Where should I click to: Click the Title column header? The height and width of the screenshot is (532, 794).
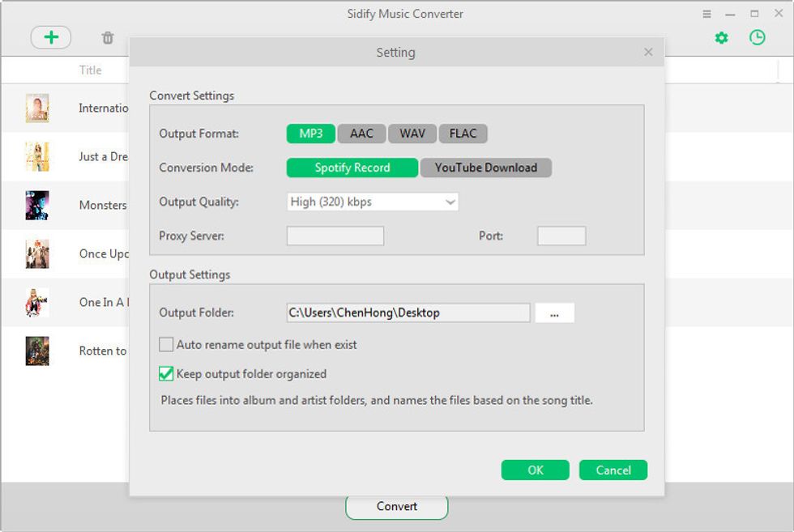pyautogui.click(x=90, y=70)
